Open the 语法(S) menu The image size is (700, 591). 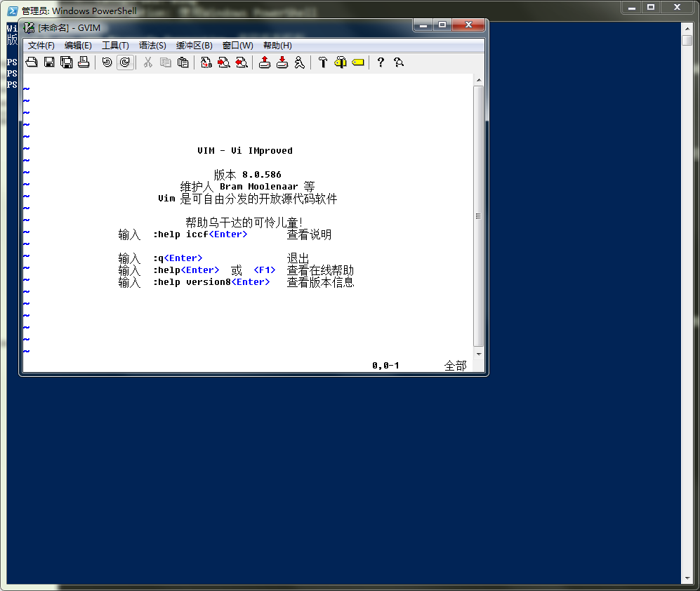[152, 46]
